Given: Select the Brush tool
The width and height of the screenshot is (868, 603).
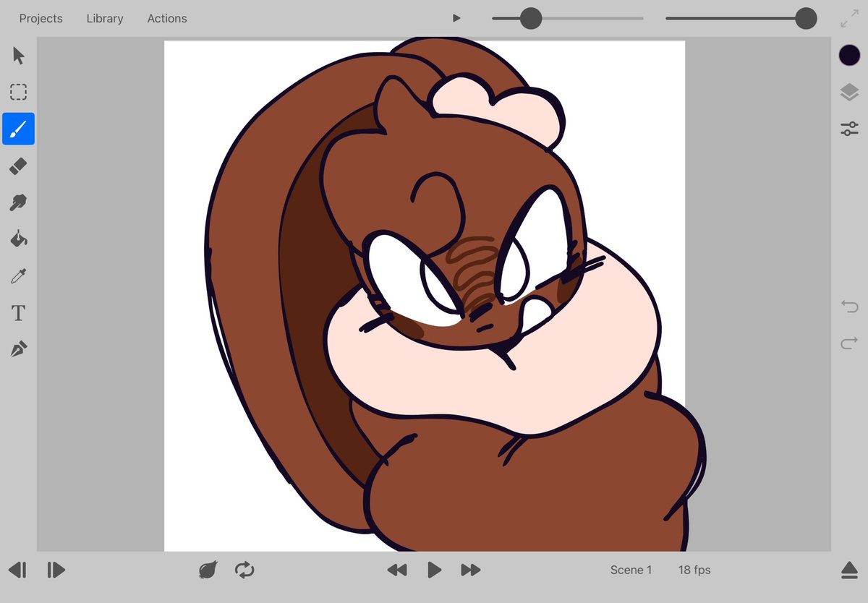Looking at the screenshot, I should click(18, 129).
